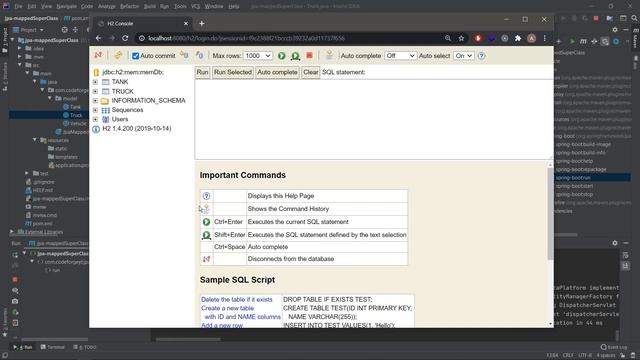The width and height of the screenshot is (640, 360).
Task: Click the toolbar Help question icon
Action: (482, 56)
